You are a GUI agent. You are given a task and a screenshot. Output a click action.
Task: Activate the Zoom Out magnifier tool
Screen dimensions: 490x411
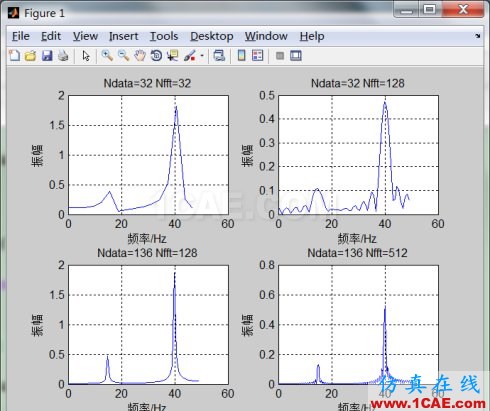(x=123, y=56)
